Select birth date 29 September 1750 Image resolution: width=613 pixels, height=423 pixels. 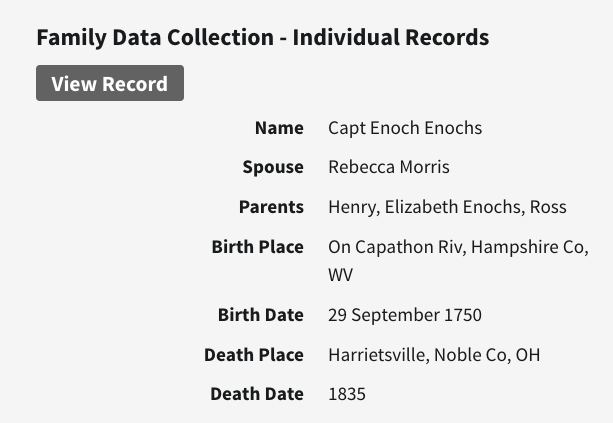tap(405, 315)
